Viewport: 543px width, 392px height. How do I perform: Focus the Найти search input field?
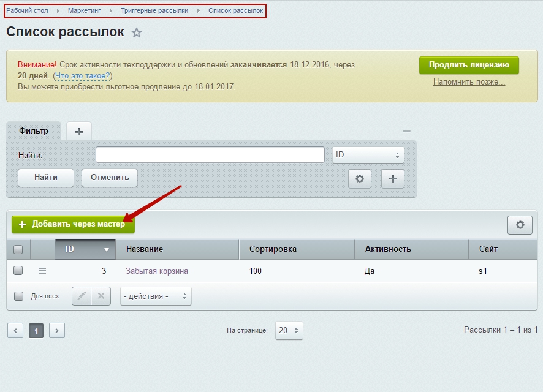tap(210, 154)
